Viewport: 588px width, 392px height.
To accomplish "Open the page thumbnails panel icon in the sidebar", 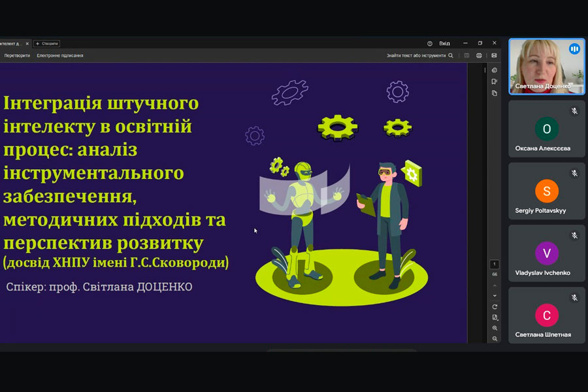I will tap(495, 93).
